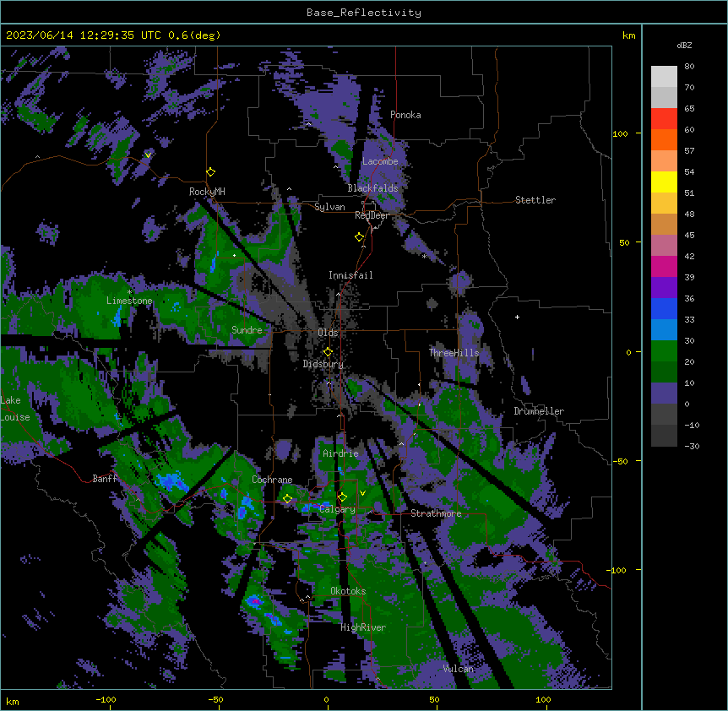Screen dimensions: 728x711
Task: Click the Cochrane label
Action: pos(272,480)
